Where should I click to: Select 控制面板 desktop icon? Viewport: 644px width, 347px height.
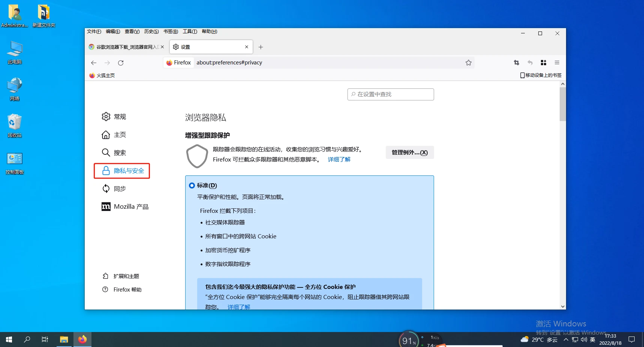(x=15, y=163)
